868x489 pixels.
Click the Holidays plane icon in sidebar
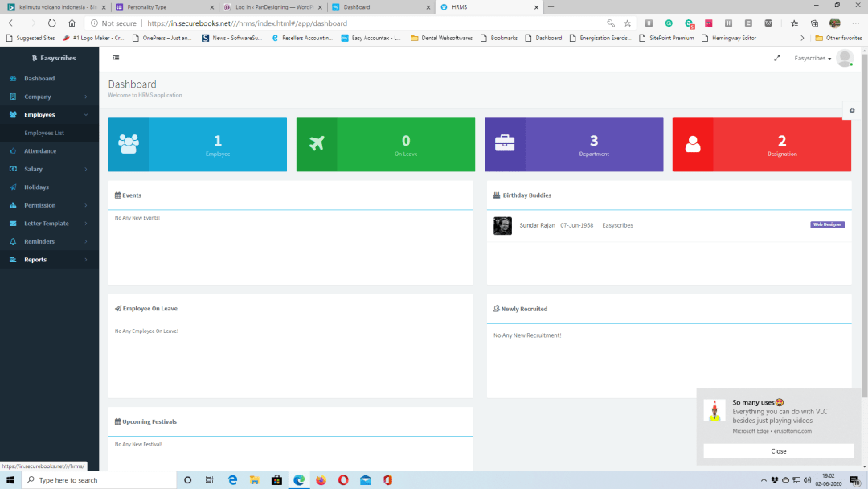tap(14, 187)
